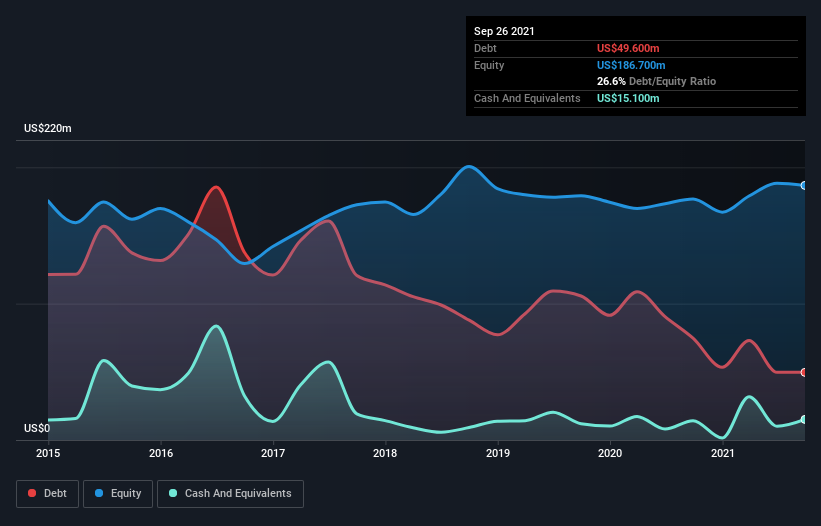
Task: Select the Debt endpoint marker on the chart
Action: (x=804, y=373)
